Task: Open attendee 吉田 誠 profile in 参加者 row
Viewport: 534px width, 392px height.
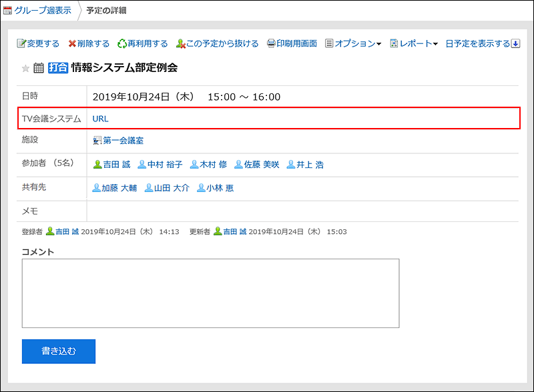Action: [116, 165]
